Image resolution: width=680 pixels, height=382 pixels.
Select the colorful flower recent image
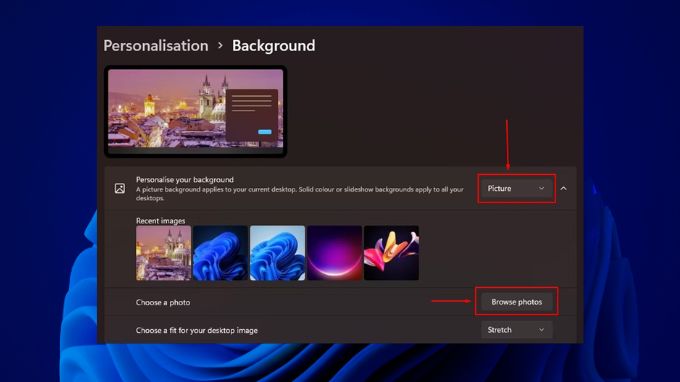391,253
